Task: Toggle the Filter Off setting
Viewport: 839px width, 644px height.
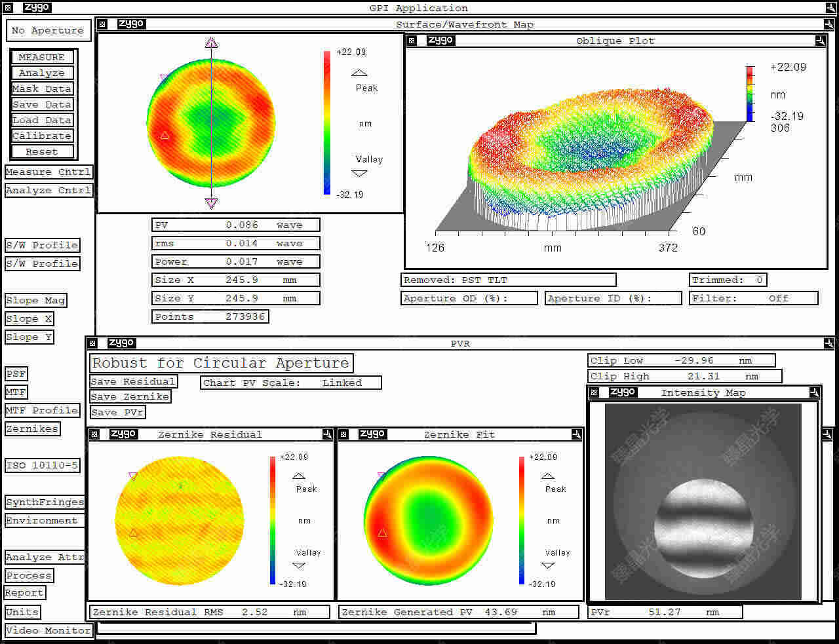Action: (753, 298)
